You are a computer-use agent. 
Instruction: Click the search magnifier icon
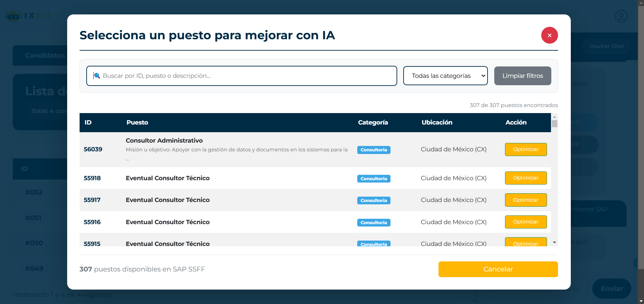pos(97,76)
